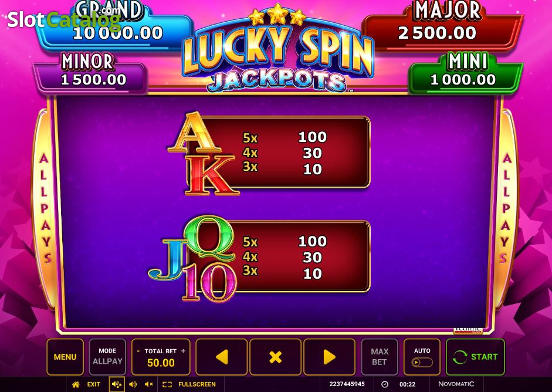Start the spin with START button
This screenshot has height=392, width=552.
click(475, 357)
